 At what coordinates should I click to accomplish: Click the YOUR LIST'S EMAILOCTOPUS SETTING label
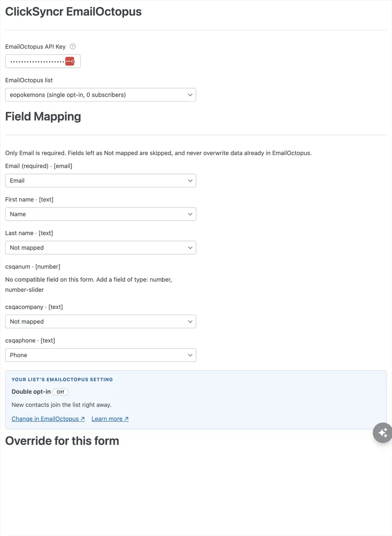(x=62, y=379)
